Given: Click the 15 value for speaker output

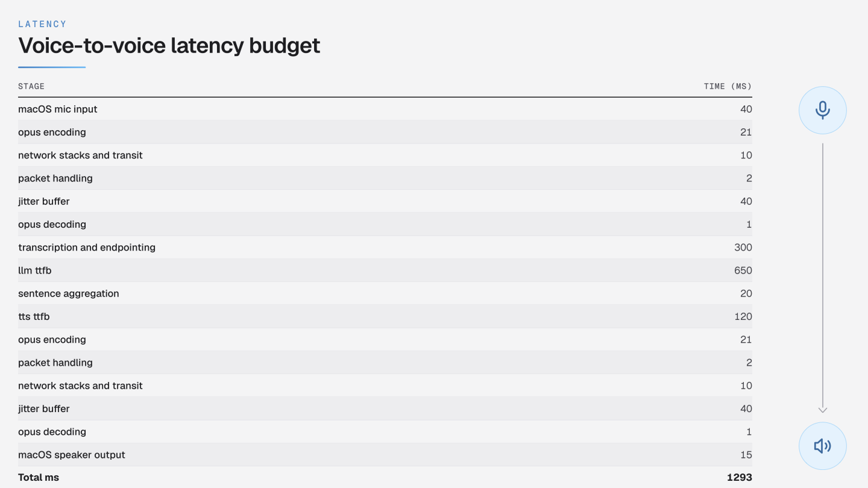Looking at the screenshot, I should coord(746,455).
